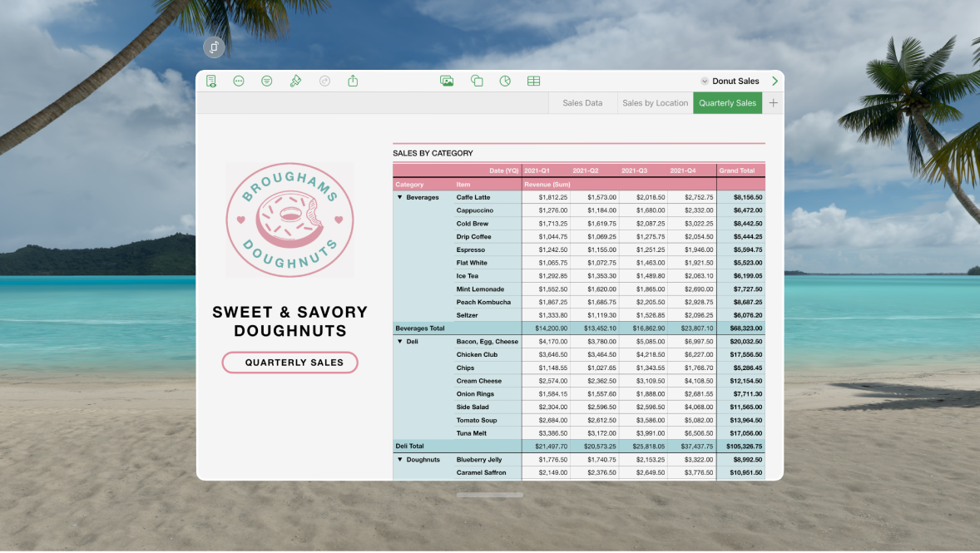Insert a shape with the shapes icon
This screenshot has height=553, width=980.
pyautogui.click(x=477, y=81)
